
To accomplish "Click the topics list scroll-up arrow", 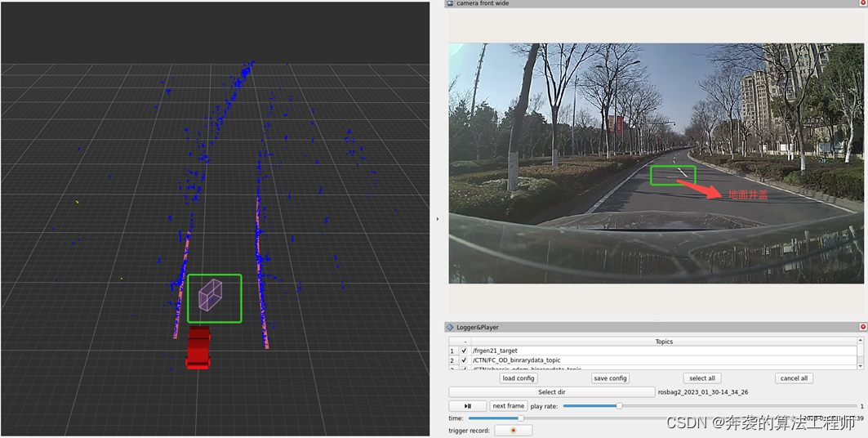I will 861,341.
